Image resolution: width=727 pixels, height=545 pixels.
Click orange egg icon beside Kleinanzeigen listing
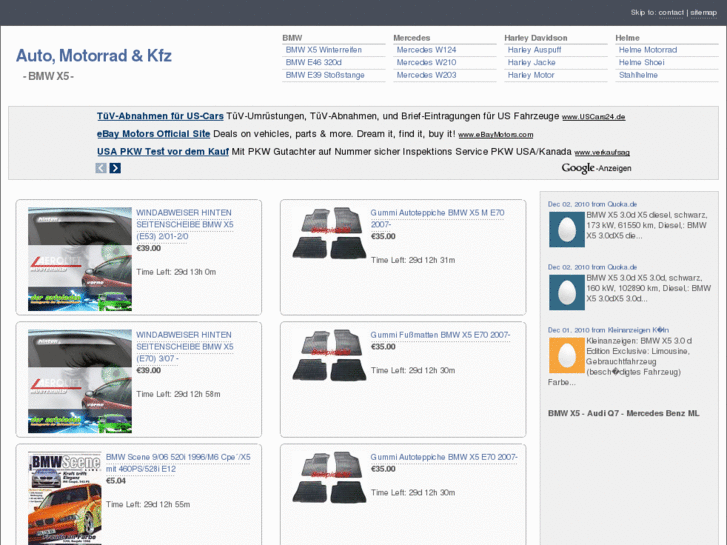click(567, 355)
